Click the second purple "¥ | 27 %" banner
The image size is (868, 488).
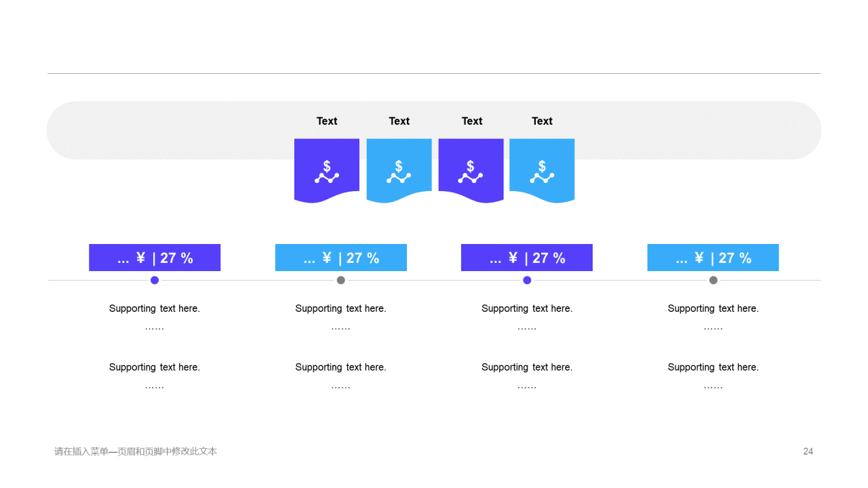click(x=527, y=258)
